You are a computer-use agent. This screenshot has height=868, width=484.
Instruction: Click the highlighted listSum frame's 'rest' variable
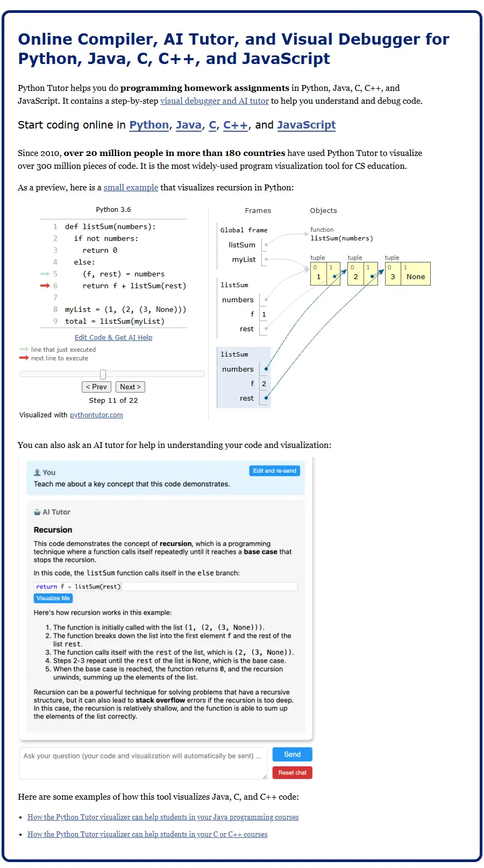247,399
